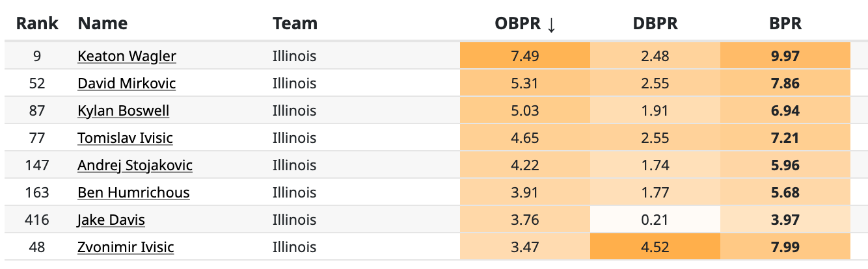Open Keaton Wagler's player page
This screenshot has width=868, height=269.
(126, 57)
